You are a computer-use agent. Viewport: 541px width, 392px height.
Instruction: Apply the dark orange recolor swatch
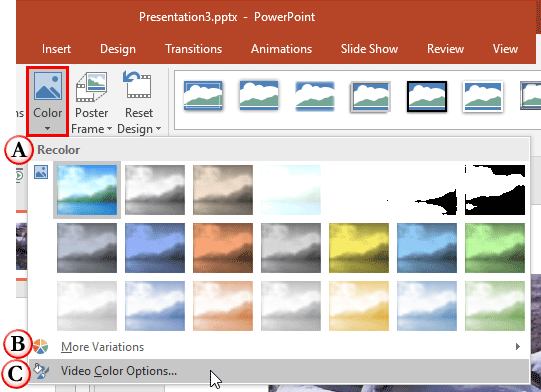[223, 248]
